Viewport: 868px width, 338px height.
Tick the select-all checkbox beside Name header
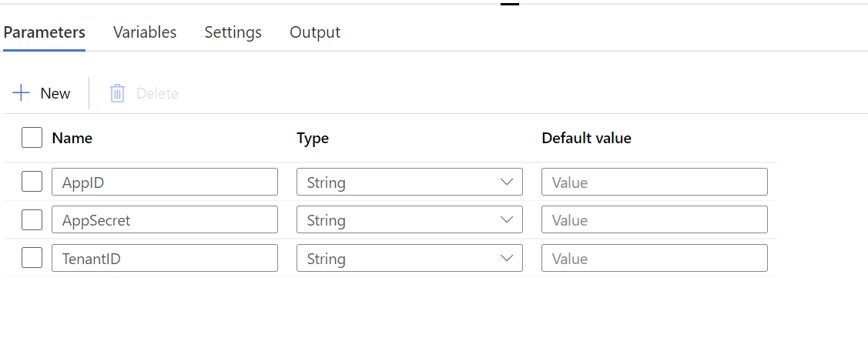pos(32,138)
